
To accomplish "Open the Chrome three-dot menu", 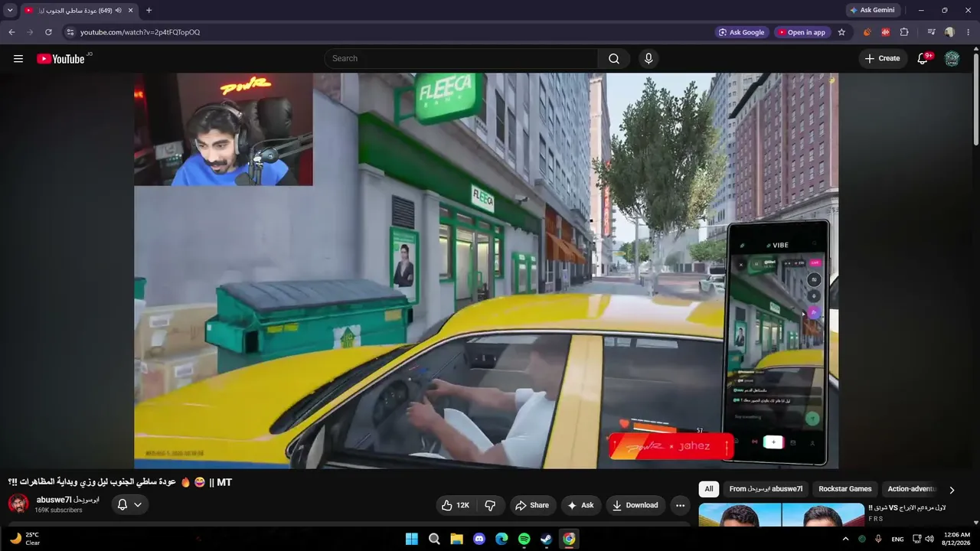I will pos(969,32).
